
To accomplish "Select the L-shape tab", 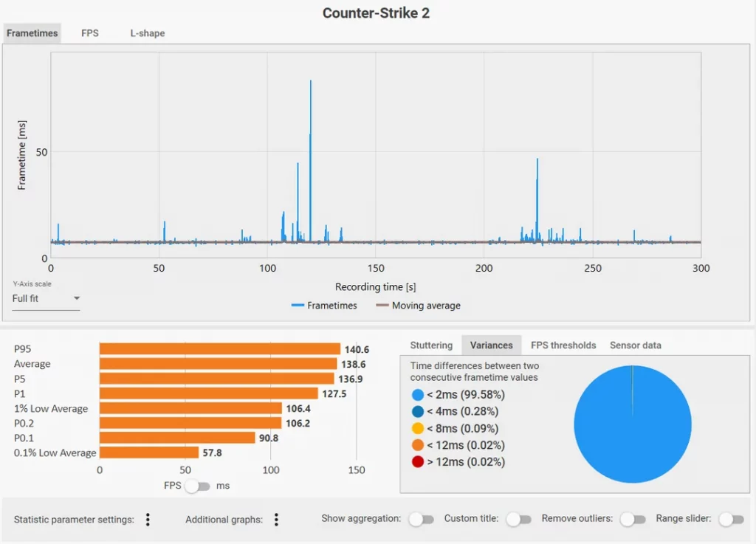I will pos(148,33).
